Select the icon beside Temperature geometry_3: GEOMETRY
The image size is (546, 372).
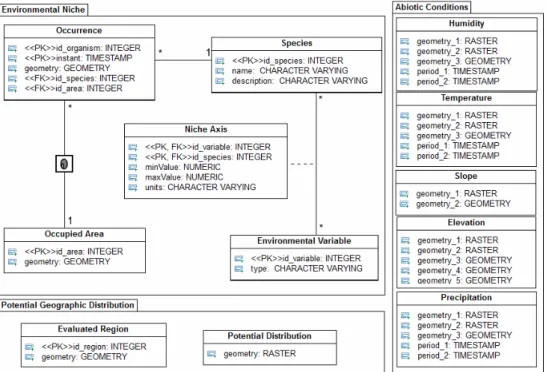tap(405, 136)
